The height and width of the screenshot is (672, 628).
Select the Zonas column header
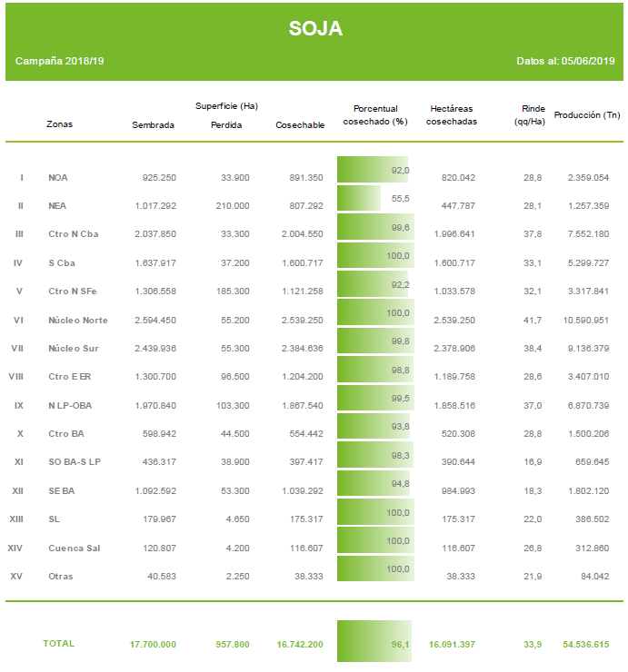tap(59, 124)
